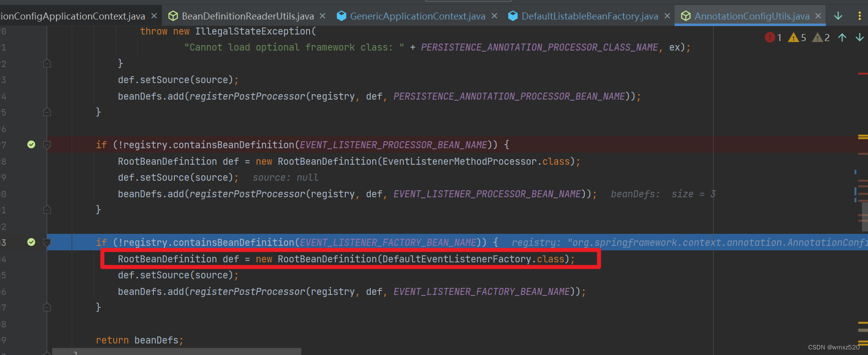This screenshot has height=355, width=868.
Task: Click PERSISTENCE_ANNOTATION_PROCESSOR_BEAN_NAME constant
Action: pyautogui.click(x=509, y=96)
